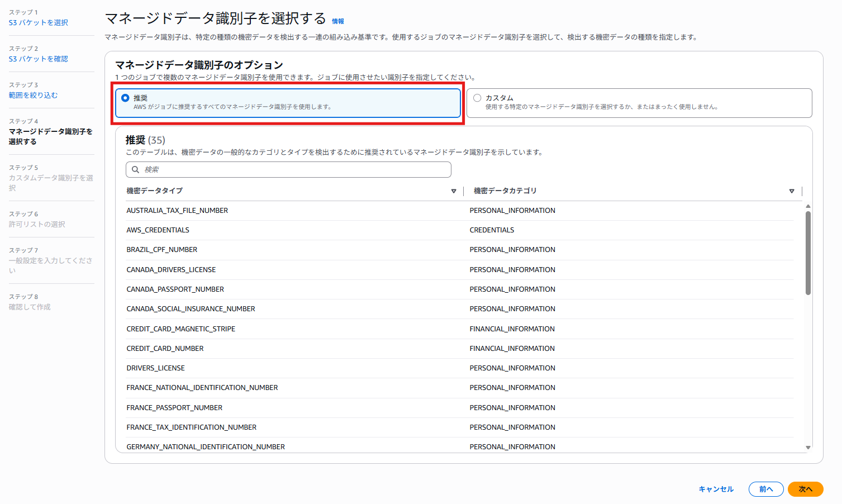Screen dimensions: 842x504
Task: Click the table's vertical scrollbar thumb
Action: (x=808, y=253)
